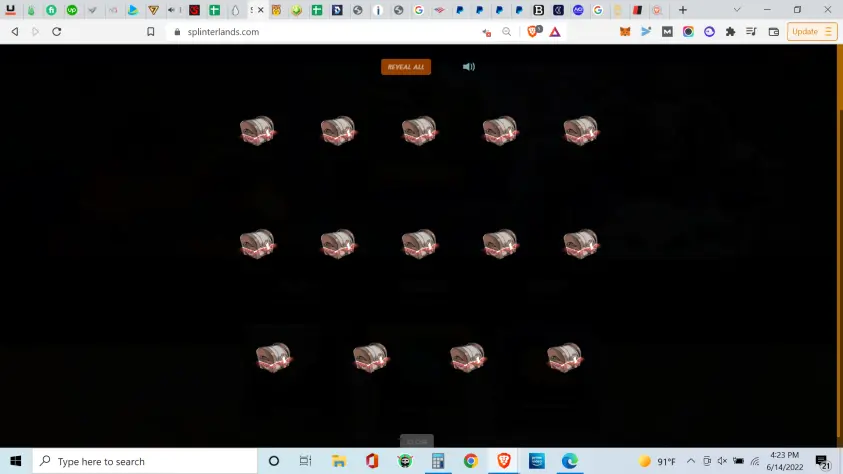Open the Windows Start menu
The height and width of the screenshot is (474, 843).
tap(16, 461)
